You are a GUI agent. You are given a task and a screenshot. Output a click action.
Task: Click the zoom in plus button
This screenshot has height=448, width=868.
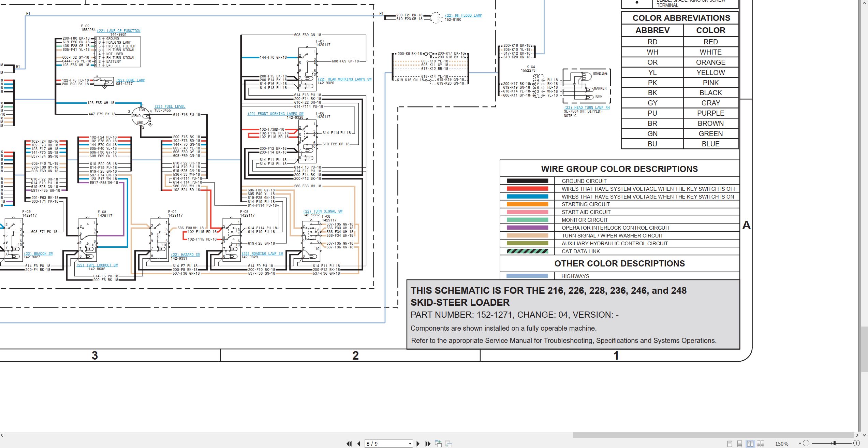click(856, 443)
